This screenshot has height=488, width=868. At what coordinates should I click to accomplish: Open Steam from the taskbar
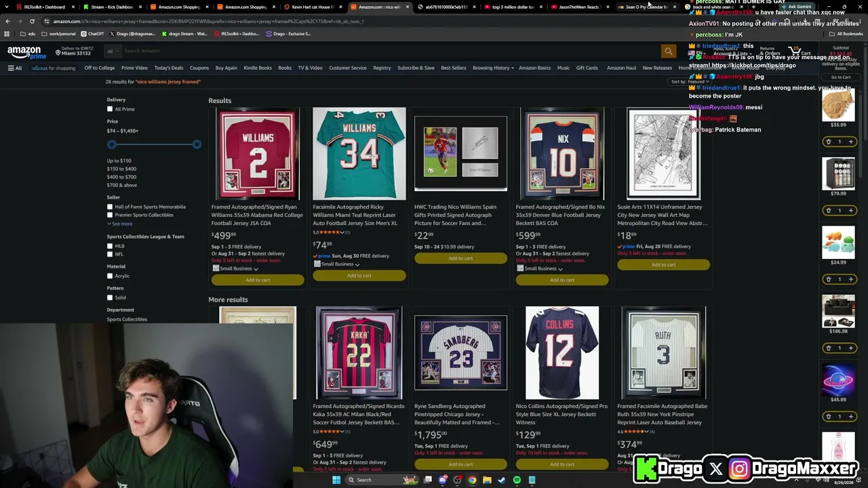click(502, 480)
